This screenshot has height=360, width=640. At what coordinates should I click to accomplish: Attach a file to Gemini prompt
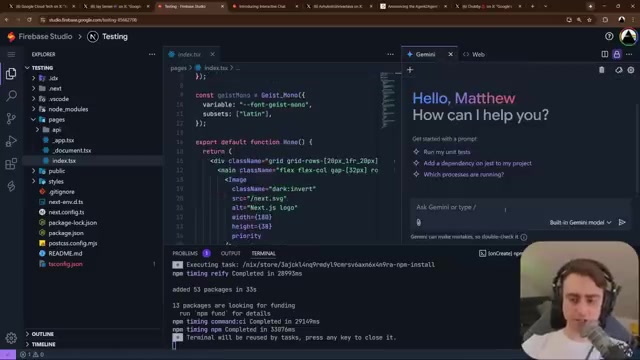(x=418, y=222)
